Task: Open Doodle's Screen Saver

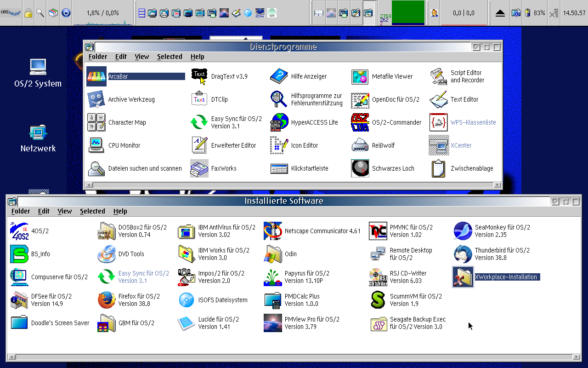Action: [x=19, y=323]
